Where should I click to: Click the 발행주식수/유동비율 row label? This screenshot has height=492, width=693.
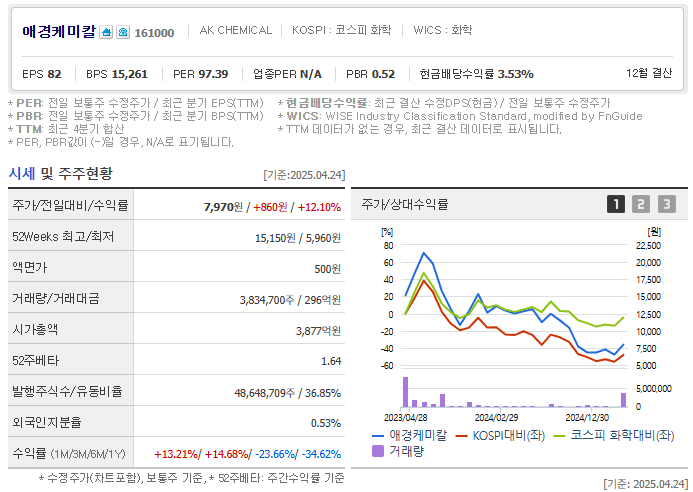(x=67, y=391)
